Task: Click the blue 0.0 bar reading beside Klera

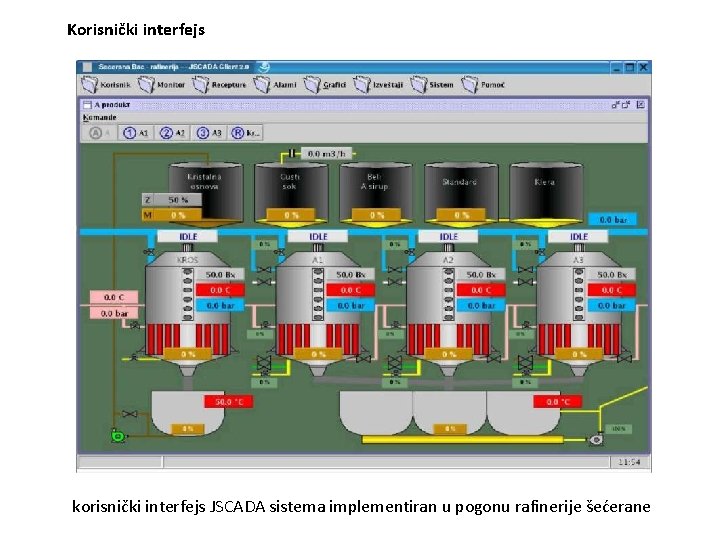Action: click(613, 219)
